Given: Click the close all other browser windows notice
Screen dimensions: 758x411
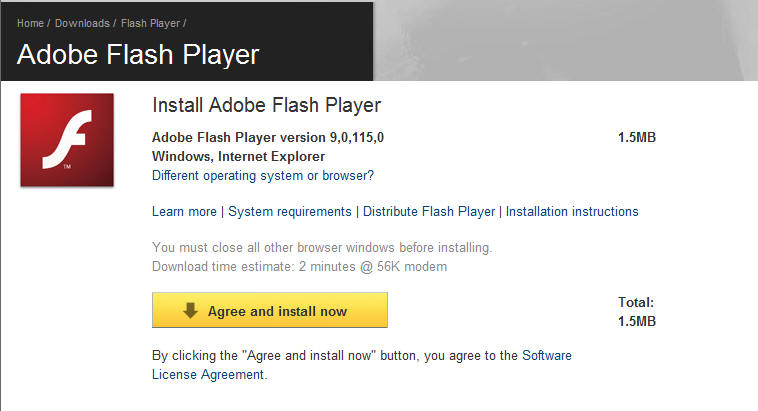Looking at the screenshot, I should (x=322, y=248).
